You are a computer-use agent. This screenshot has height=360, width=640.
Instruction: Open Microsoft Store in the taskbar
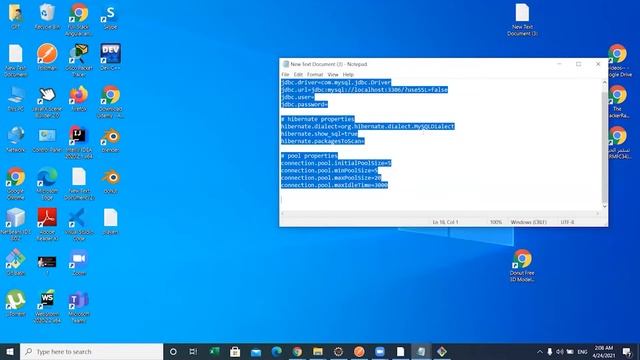(x=235, y=351)
